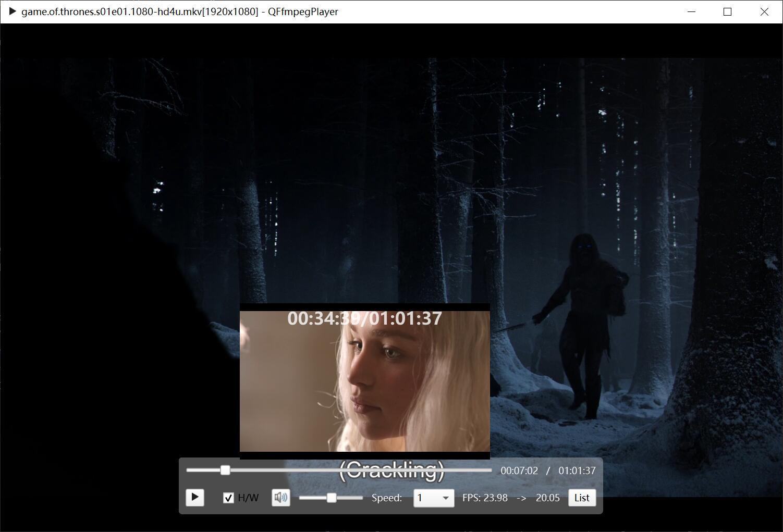Click the volume slider handle
783x532 pixels.
[332, 498]
